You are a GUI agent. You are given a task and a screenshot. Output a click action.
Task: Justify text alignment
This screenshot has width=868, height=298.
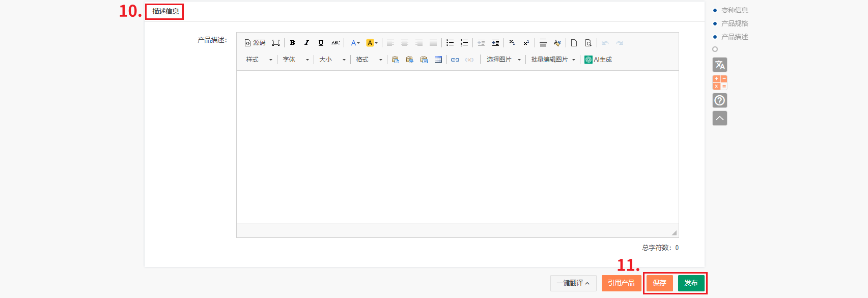433,43
